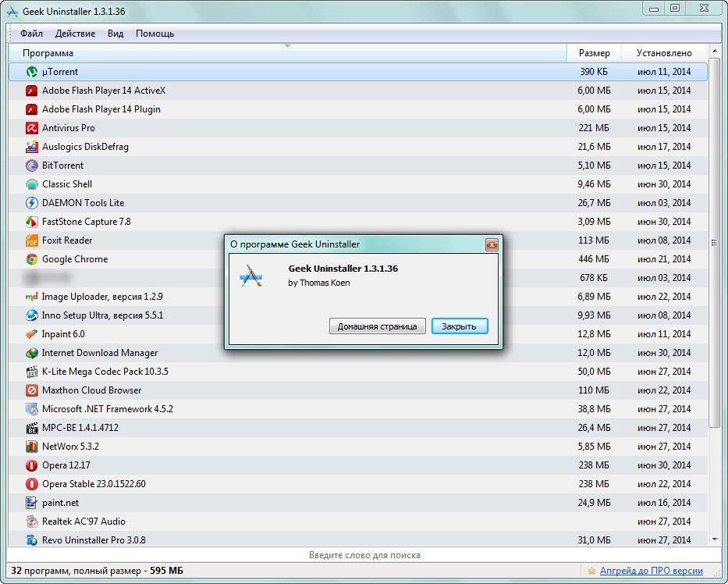
Task: Click the paint.net icon
Action: point(31,503)
